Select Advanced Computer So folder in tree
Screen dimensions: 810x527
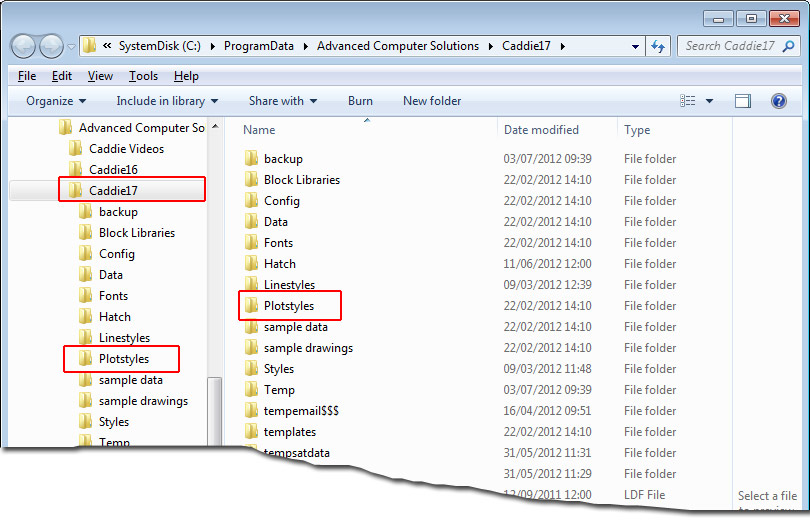click(132, 128)
